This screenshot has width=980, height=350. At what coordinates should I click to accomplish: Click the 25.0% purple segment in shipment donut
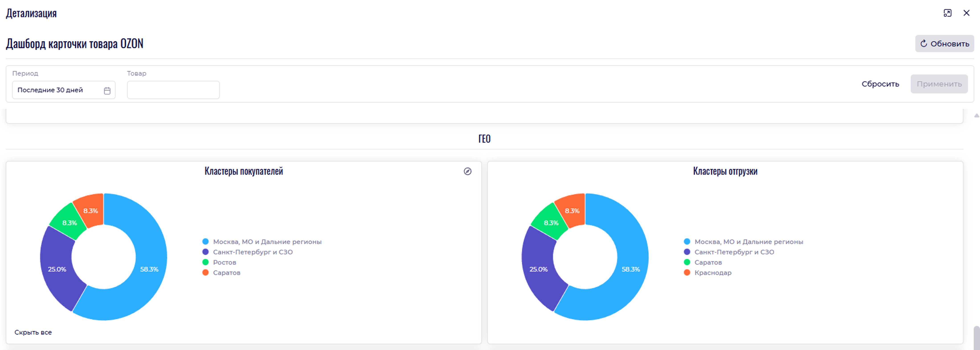point(538,269)
